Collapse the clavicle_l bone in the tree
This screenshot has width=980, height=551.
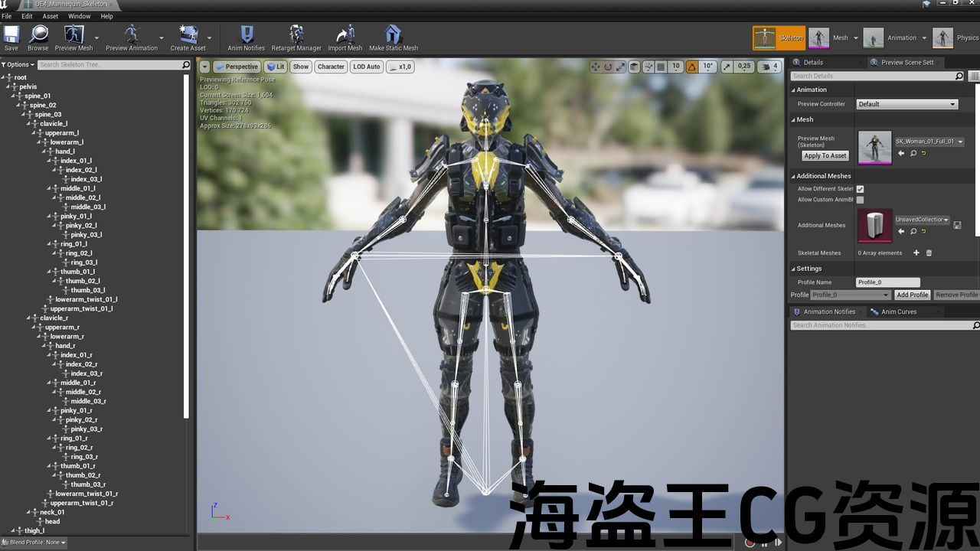(29, 124)
